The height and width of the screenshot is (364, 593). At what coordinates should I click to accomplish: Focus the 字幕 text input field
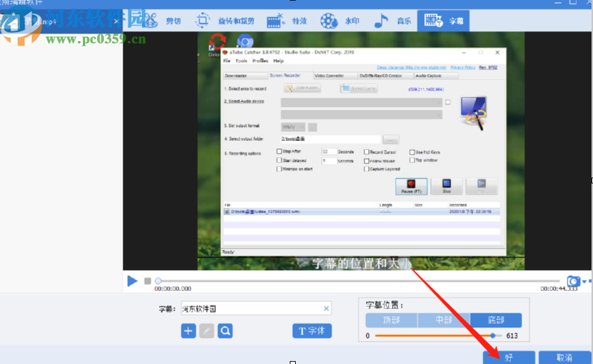[256, 309]
